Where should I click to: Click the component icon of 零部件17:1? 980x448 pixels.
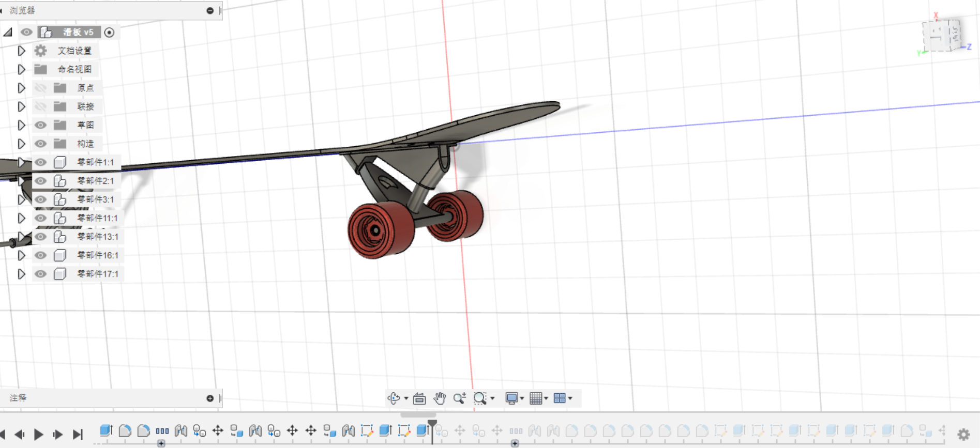[60, 274]
